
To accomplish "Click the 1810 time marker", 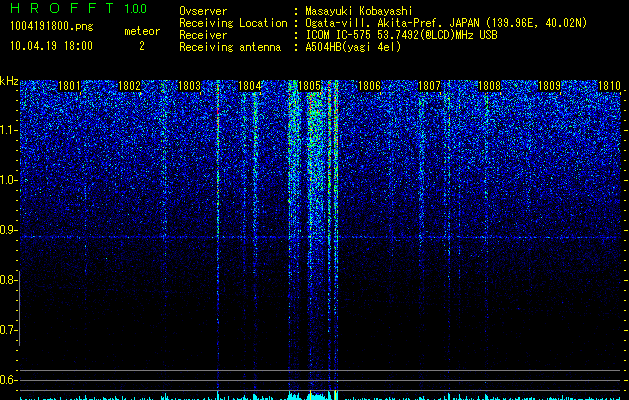I will [609, 86].
